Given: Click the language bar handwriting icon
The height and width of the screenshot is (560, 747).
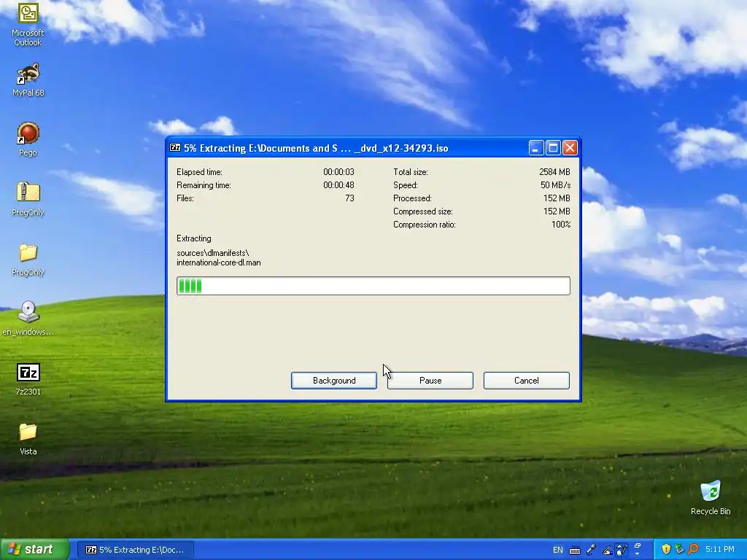Looking at the screenshot, I should tap(607, 550).
